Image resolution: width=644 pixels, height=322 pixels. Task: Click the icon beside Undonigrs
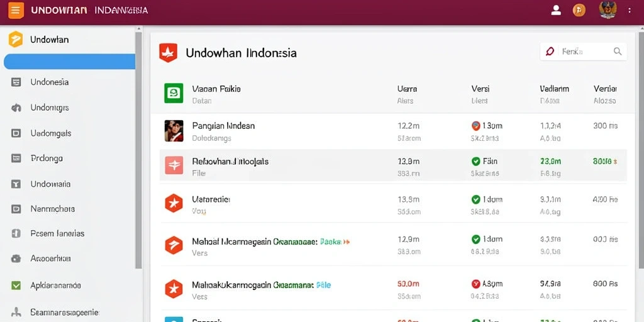tap(16, 108)
